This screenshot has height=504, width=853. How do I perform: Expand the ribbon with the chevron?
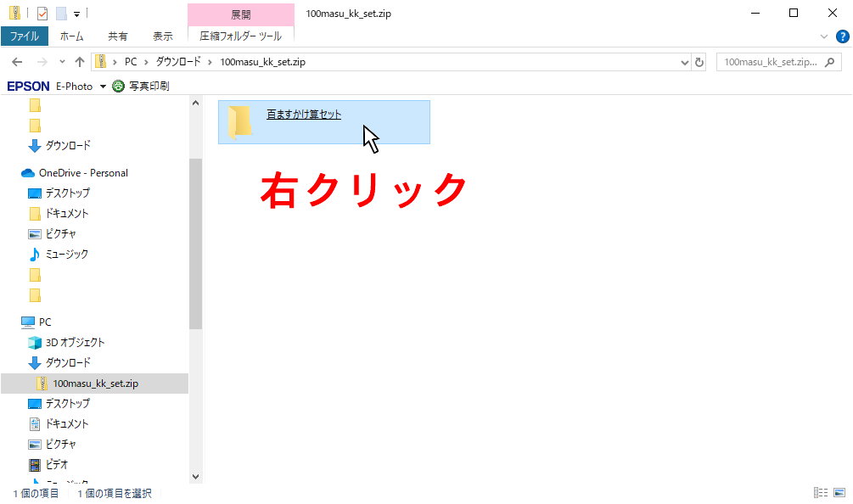pyautogui.click(x=823, y=36)
